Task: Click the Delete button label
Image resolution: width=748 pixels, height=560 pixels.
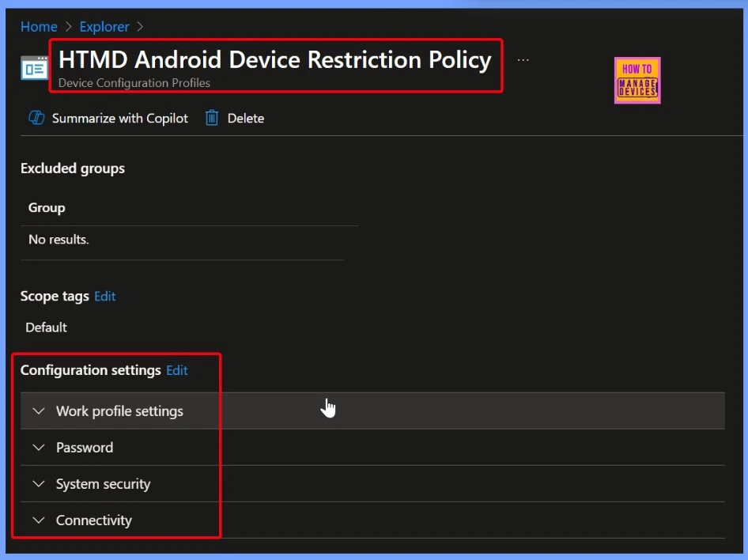Action: [246, 119]
